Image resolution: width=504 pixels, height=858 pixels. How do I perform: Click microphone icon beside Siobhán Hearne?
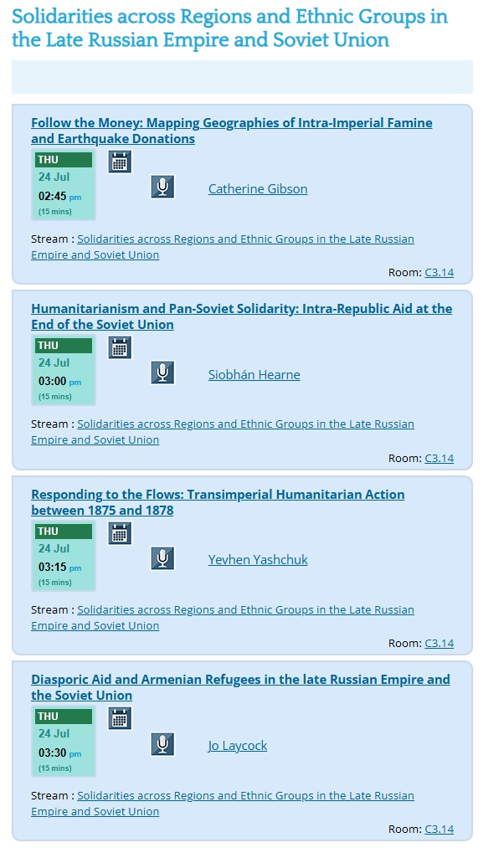(x=162, y=372)
